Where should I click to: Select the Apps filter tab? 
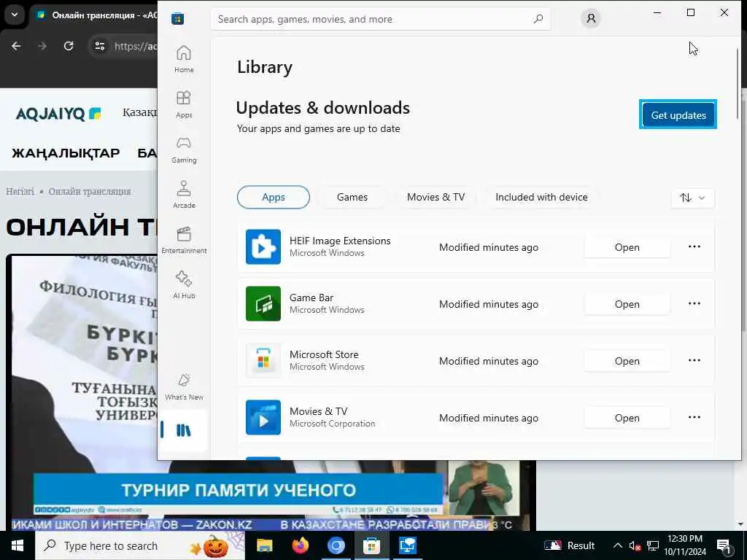pyautogui.click(x=274, y=197)
